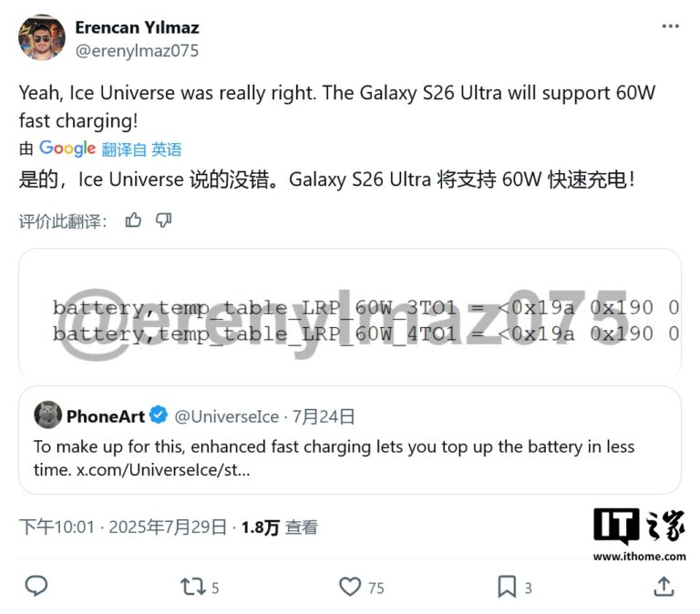This screenshot has width=700, height=614.
Task: Open the @erenylmaz075 handle link
Action: (x=137, y=50)
